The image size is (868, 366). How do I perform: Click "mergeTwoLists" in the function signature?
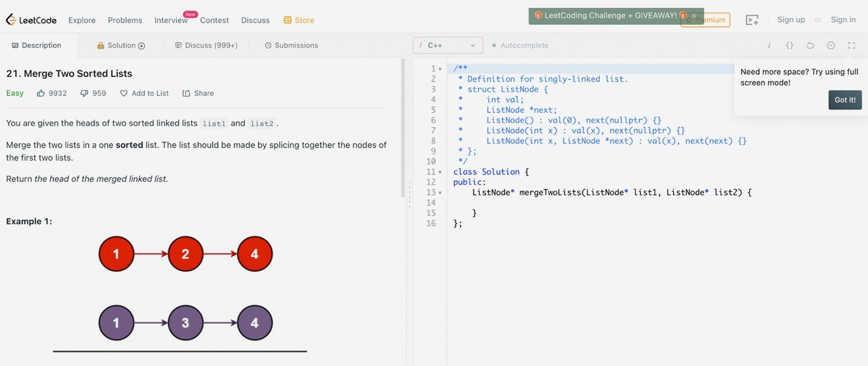pyautogui.click(x=550, y=193)
